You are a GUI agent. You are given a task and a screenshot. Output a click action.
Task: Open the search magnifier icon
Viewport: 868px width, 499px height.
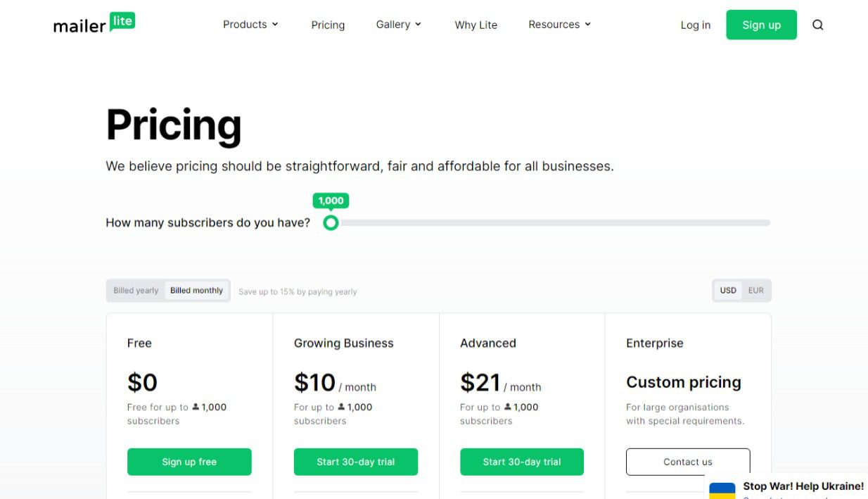tap(817, 25)
